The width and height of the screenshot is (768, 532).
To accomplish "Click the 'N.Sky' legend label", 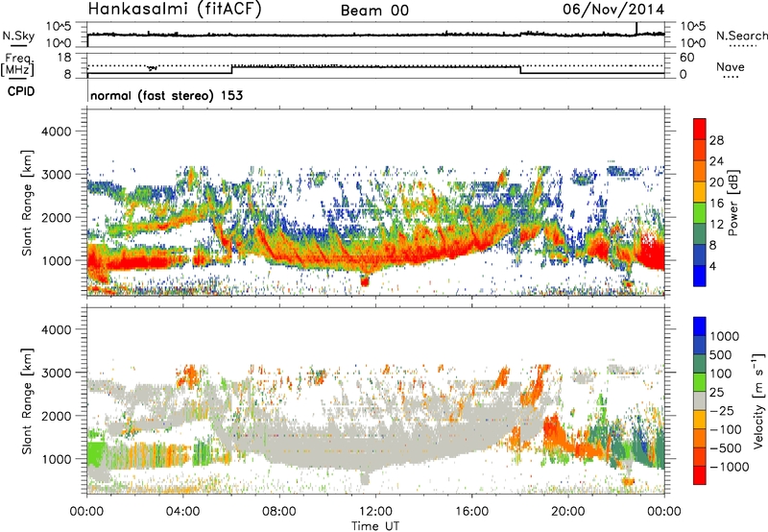I will 18,36.
